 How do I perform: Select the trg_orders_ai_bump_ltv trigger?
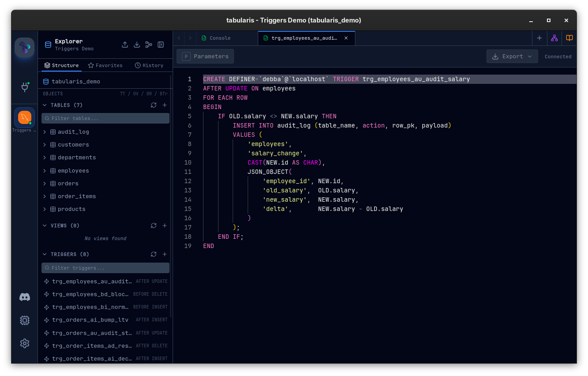coord(106,320)
